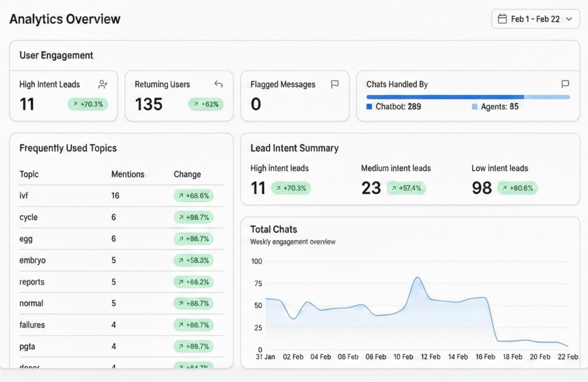This screenshot has width=588, height=382.
Task: Select the pgta topic row
Action: (121, 346)
